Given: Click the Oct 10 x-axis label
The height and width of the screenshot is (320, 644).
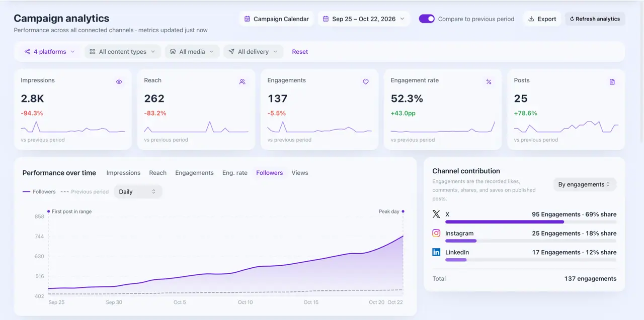Looking at the screenshot, I should coord(245,302).
